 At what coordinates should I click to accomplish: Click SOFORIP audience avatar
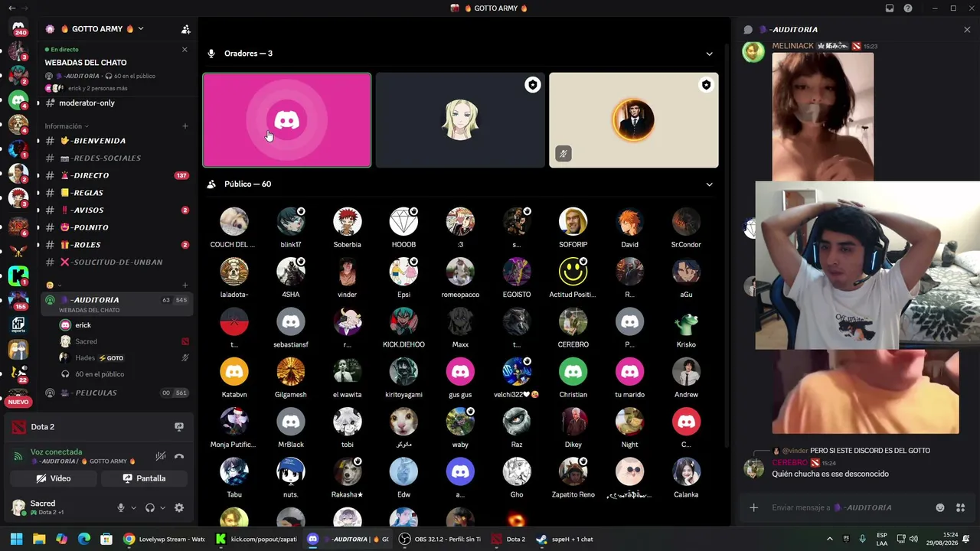[x=573, y=222]
